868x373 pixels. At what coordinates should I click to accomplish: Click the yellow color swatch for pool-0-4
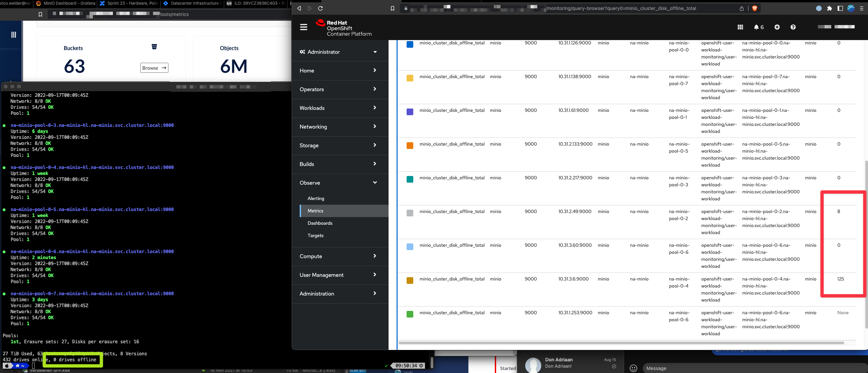tap(410, 280)
